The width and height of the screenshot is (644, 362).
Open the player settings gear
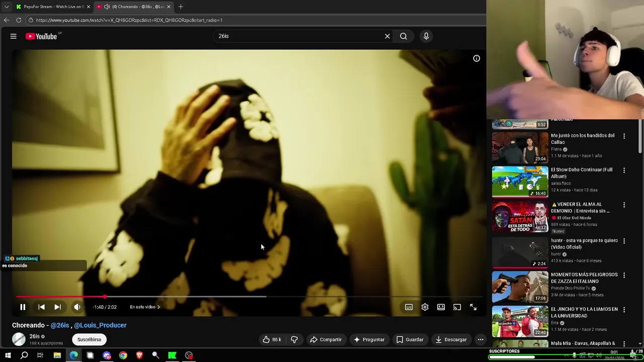(425, 307)
